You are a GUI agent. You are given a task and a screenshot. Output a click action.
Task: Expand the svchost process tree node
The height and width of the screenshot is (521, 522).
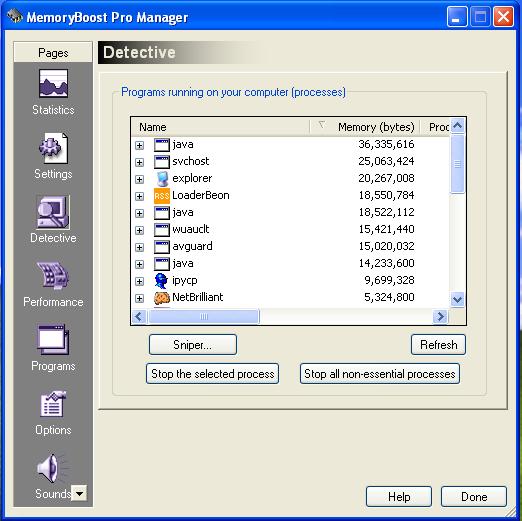tap(139, 162)
